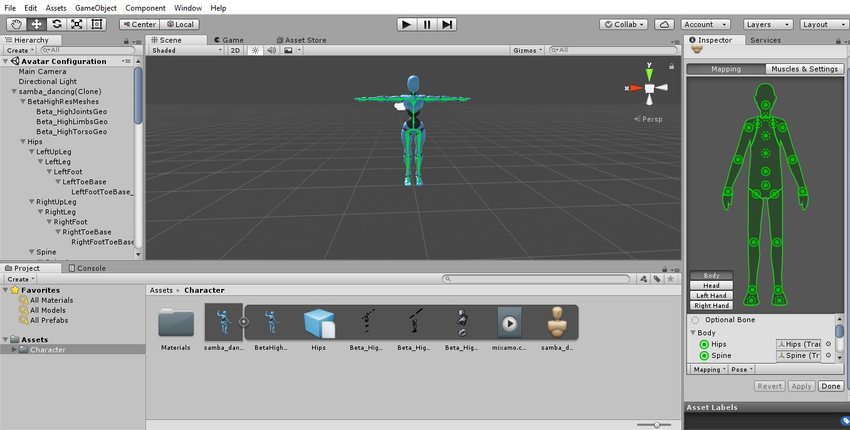Open the Component menu
Image resolution: width=850 pixels, height=430 pixels.
[145, 8]
